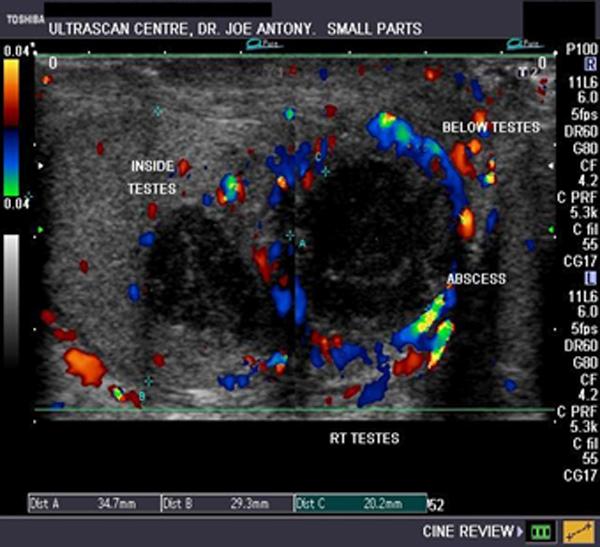Select the Dist B measurement field
The width and height of the screenshot is (600, 547).
coord(226,502)
